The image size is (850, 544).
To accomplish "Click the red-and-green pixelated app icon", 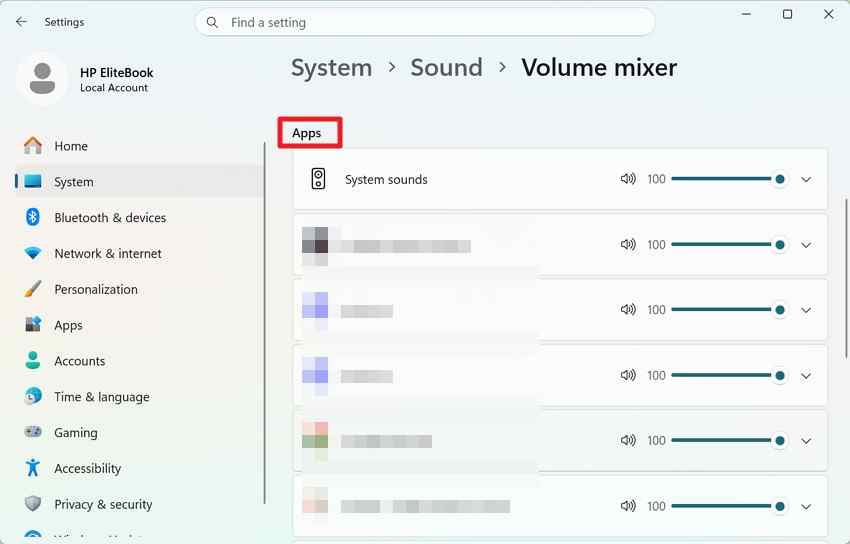I will [315, 441].
